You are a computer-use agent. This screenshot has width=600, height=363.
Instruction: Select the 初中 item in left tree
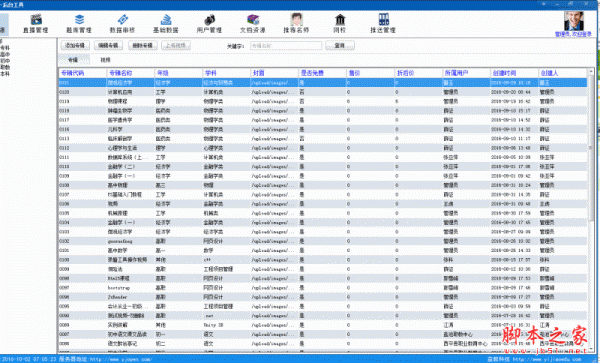tap(5, 61)
